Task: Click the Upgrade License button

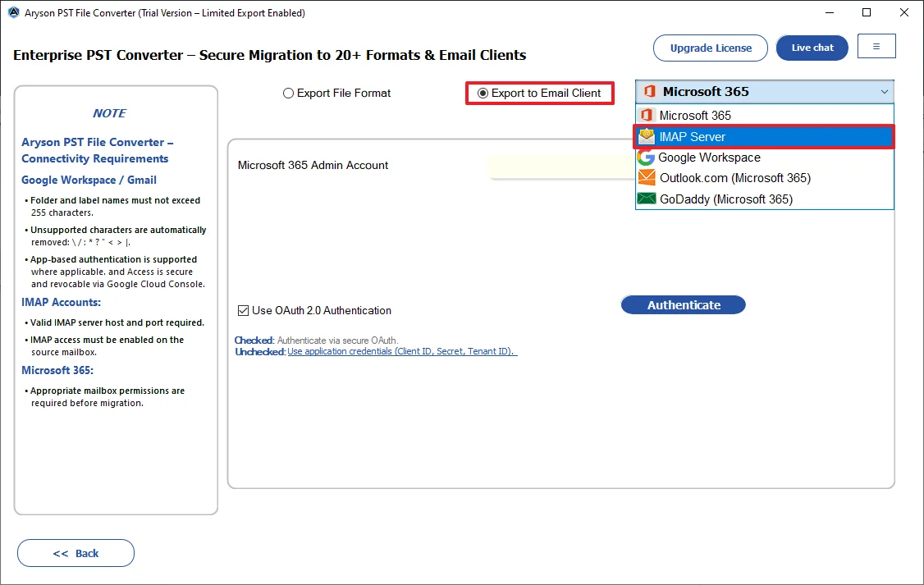Action: (x=711, y=48)
